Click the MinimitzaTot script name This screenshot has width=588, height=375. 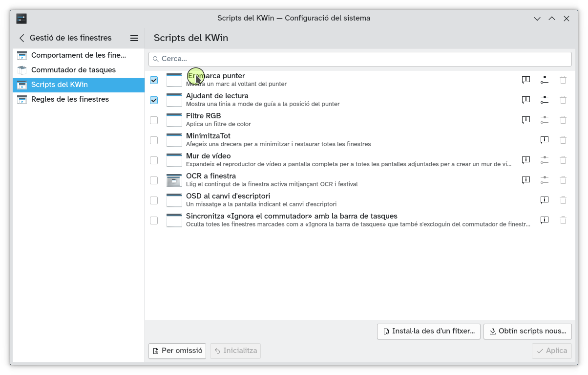(x=208, y=136)
